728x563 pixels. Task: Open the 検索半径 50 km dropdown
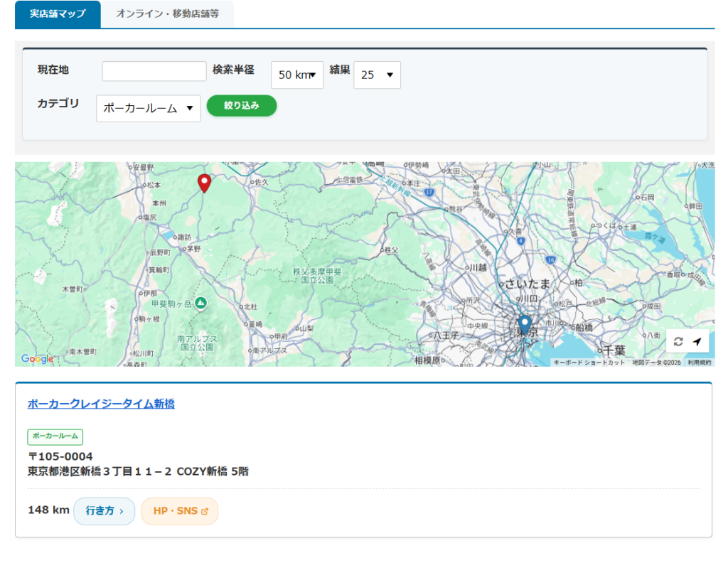point(296,75)
